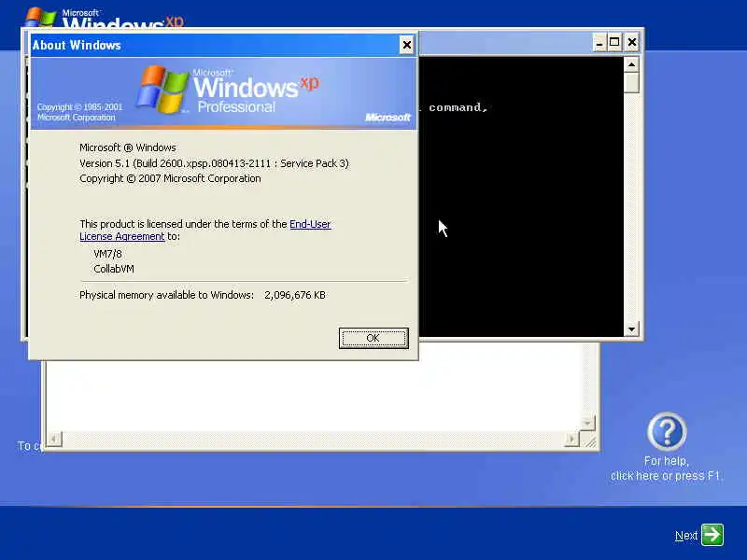Open the End-User License Agreement link
This screenshot has height=560, width=747.
click(x=204, y=230)
